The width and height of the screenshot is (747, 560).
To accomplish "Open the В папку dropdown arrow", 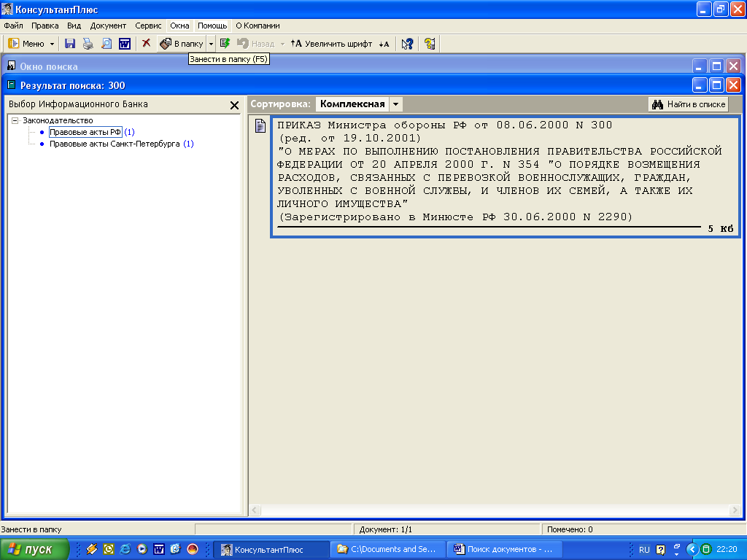I will 211,44.
